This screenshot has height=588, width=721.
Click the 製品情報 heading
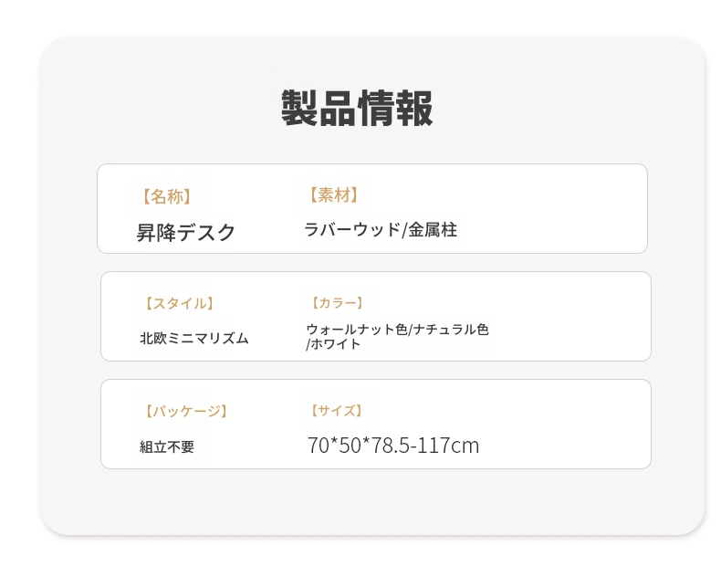[357, 108]
